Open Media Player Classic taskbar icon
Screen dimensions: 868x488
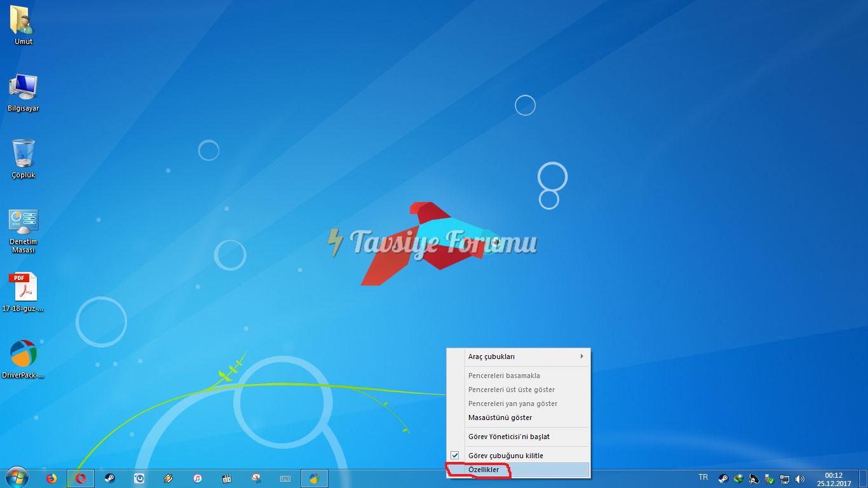[227, 478]
